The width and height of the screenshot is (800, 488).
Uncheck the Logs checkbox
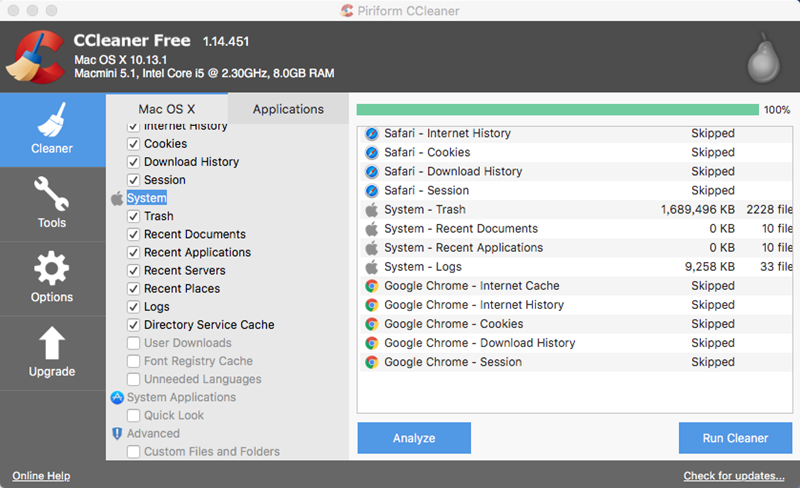coord(133,307)
